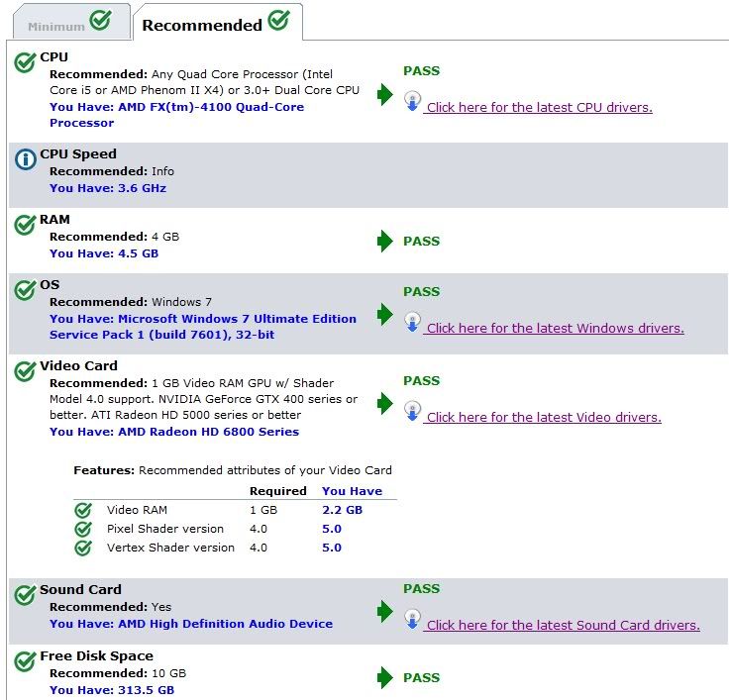Click the download icon next to Video drivers
Screen dimensions: 729x700
click(x=413, y=411)
